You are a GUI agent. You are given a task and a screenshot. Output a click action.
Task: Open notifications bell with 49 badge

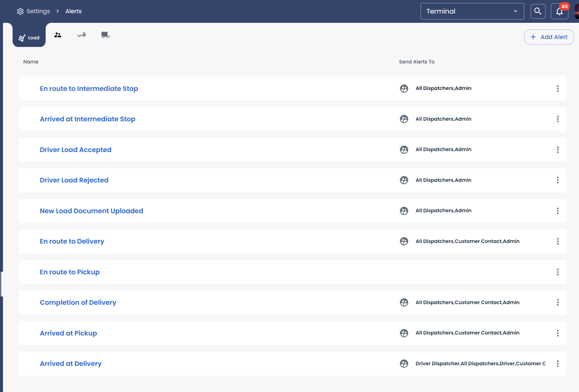click(x=559, y=11)
